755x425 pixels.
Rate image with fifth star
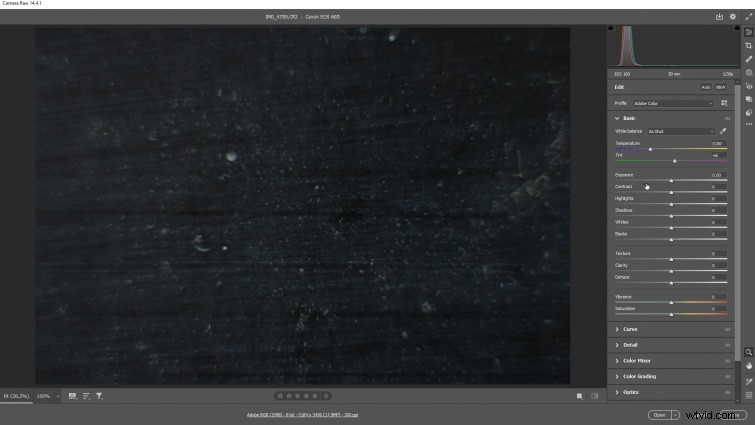pos(315,396)
